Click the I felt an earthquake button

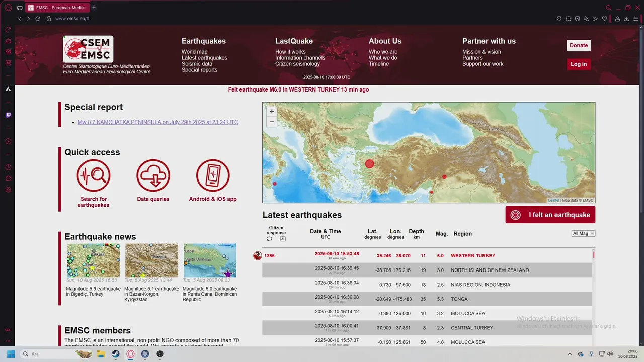[550, 215]
